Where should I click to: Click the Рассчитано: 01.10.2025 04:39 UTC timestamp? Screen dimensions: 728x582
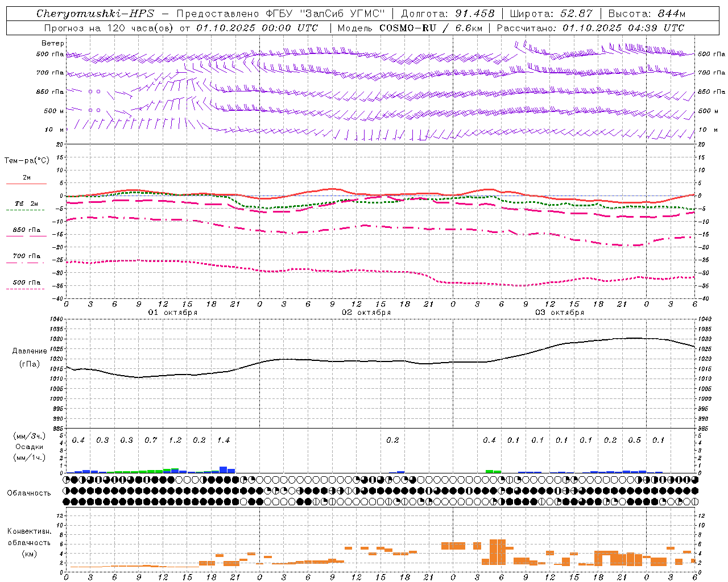pyautogui.click(x=590, y=28)
